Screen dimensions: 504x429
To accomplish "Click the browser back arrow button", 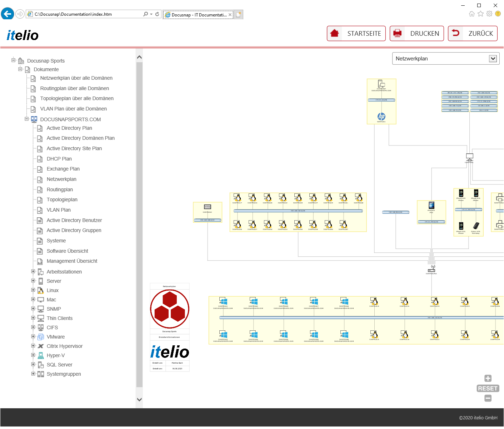I will (x=8, y=14).
